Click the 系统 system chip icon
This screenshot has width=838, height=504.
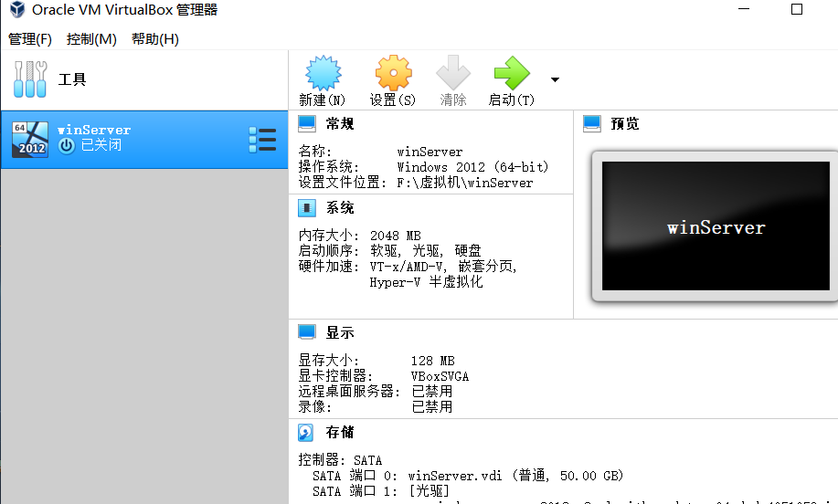pyautogui.click(x=307, y=207)
